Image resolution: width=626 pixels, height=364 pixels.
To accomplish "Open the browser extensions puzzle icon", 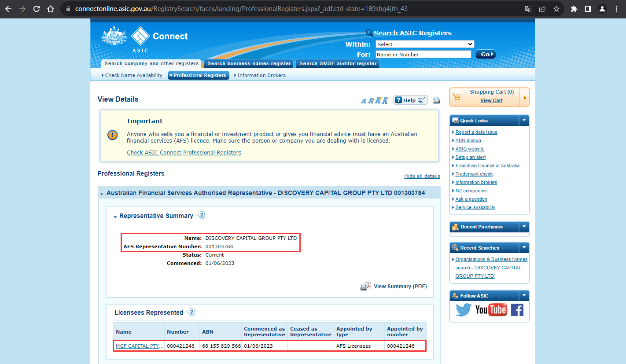I will coord(574,9).
